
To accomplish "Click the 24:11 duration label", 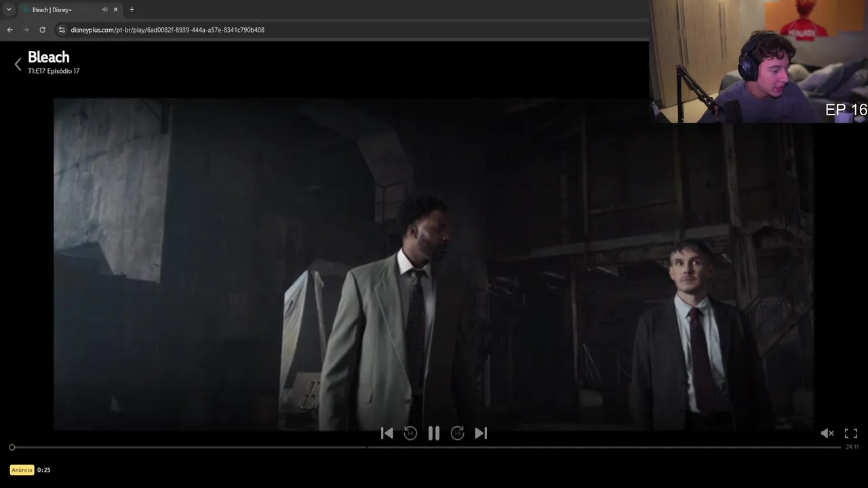I will (852, 447).
